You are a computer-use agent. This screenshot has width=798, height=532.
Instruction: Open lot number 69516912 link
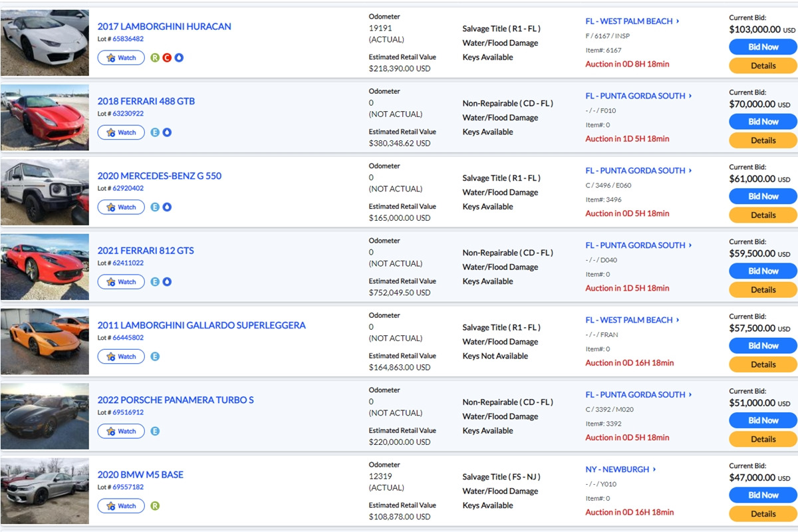pos(128,412)
